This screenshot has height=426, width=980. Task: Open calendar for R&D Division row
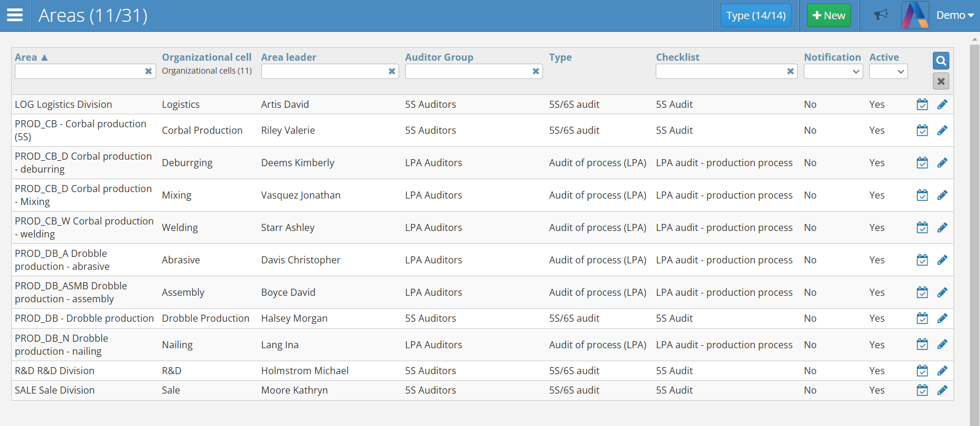tap(922, 371)
